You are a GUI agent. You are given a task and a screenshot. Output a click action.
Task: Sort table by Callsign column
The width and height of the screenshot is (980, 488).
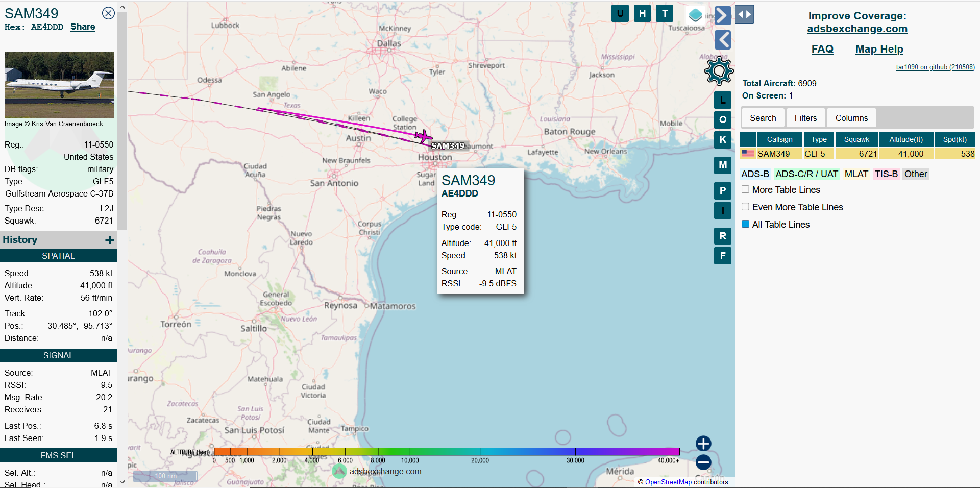click(x=779, y=139)
